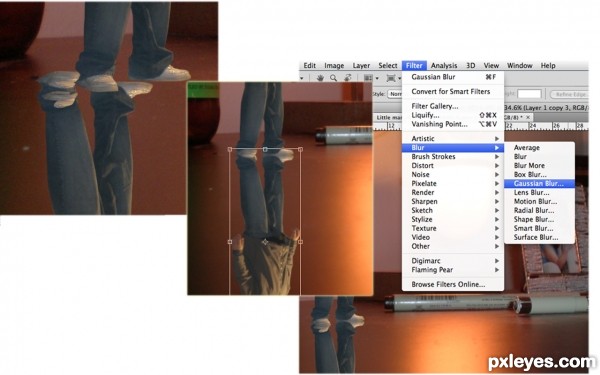This screenshot has height=375, width=600.
Task: Choose Blur More
Action: [540, 166]
